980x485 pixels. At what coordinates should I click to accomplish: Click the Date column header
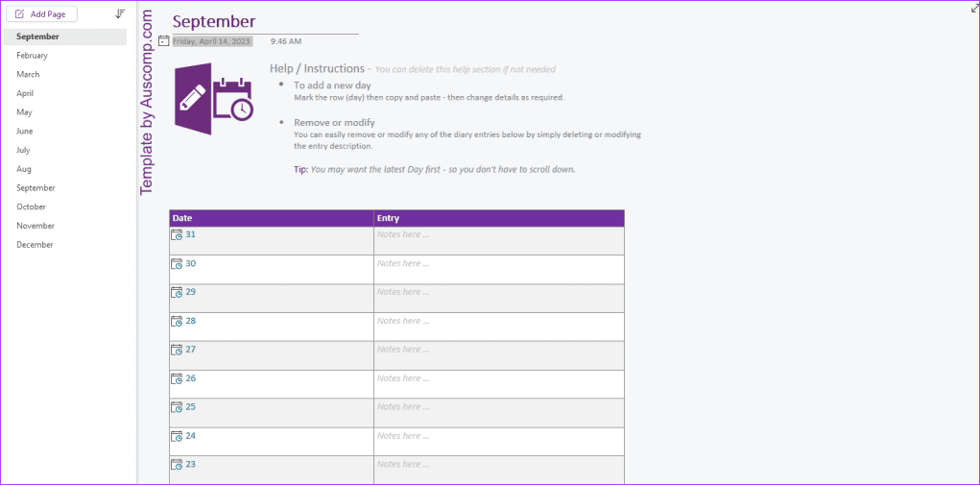coord(272,218)
